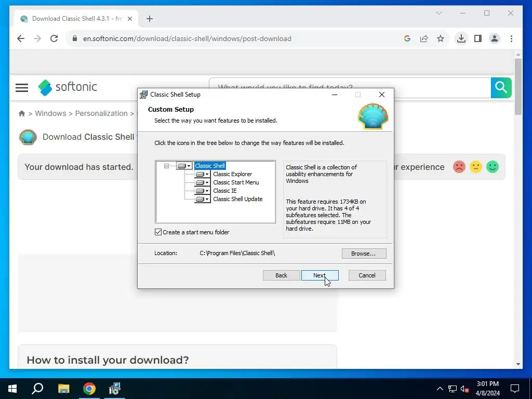Rate experience with green happy face
Viewport: 532px width, 399px height.
pyautogui.click(x=493, y=167)
